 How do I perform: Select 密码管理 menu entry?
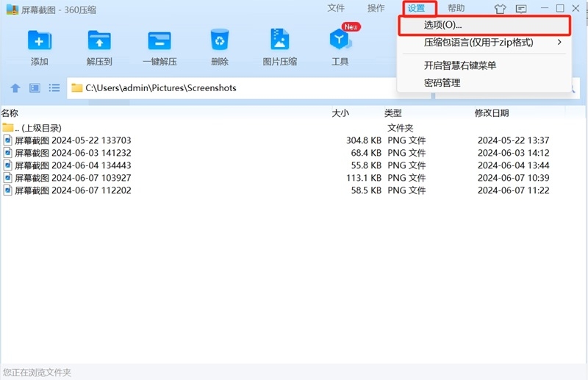(484, 83)
